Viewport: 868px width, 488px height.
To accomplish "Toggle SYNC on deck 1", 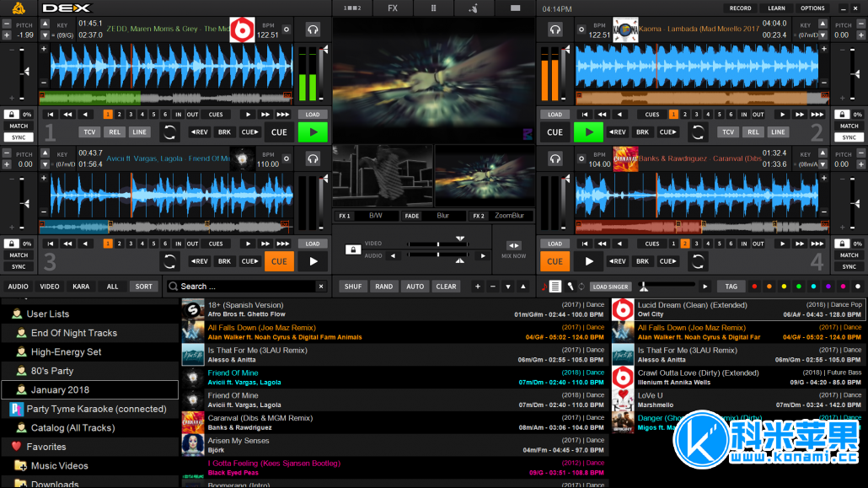I will (x=19, y=137).
